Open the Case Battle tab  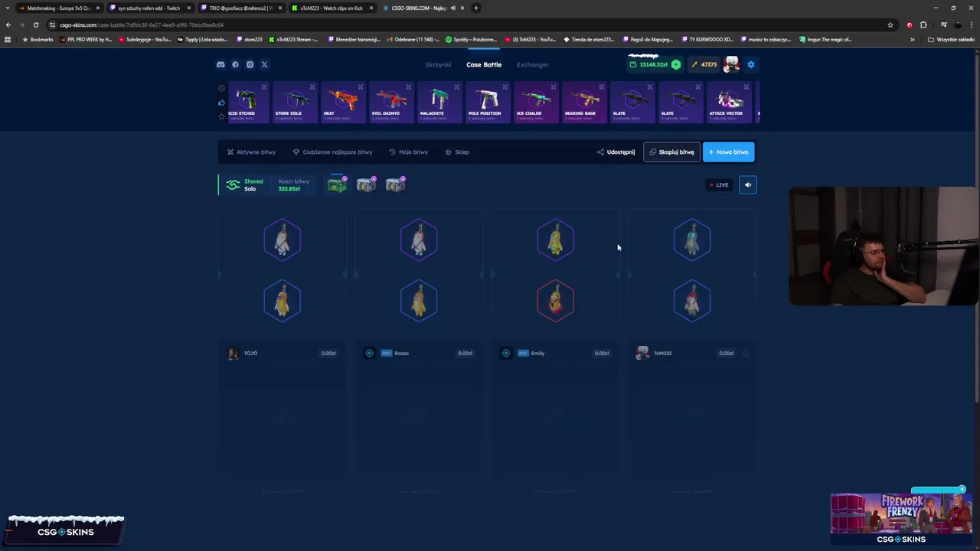pyautogui.click(x=484, y=64)
